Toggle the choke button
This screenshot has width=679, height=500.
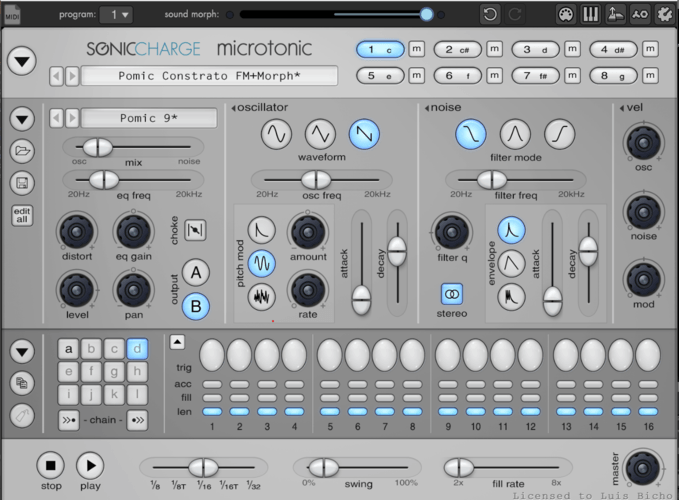(x=195, y=230)
